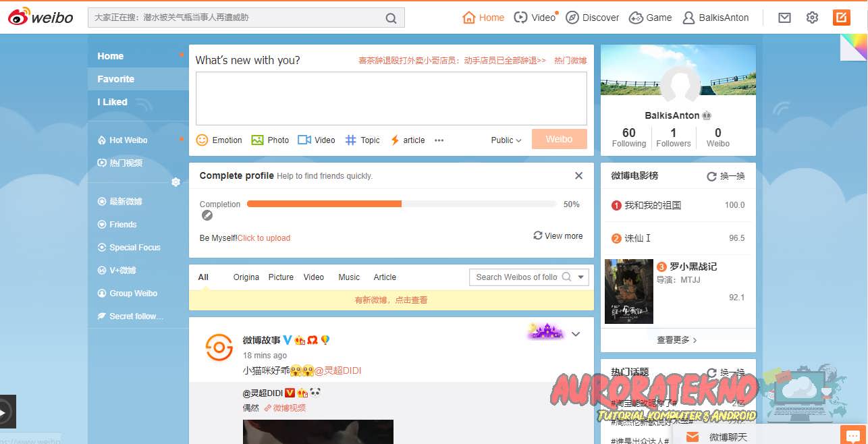Screen dimensions: 868x444
Task: Click the BalkisAnton profile avatar
Action: [x=680, y=86]
